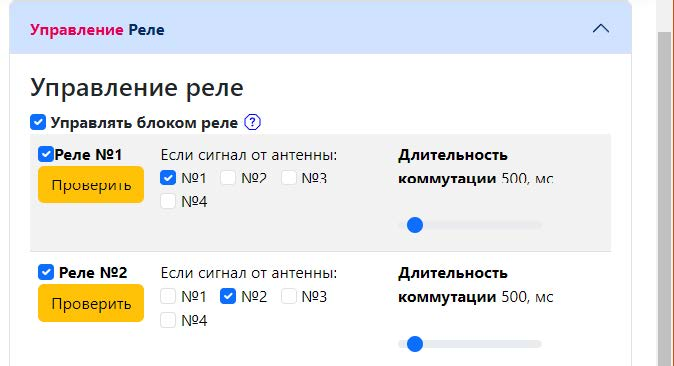Click the Управление реле heading text
674x366 pixels.
click(137, 88)
